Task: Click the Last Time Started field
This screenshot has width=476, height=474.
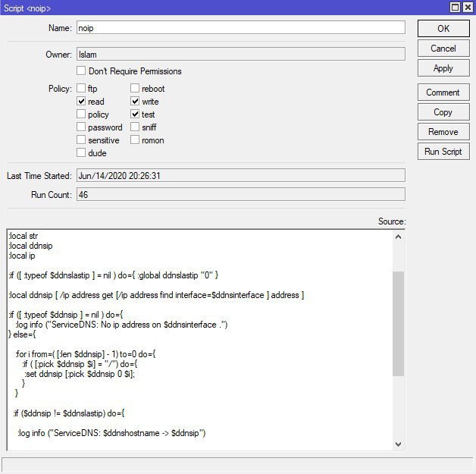Action: click(x=241, y=175)
